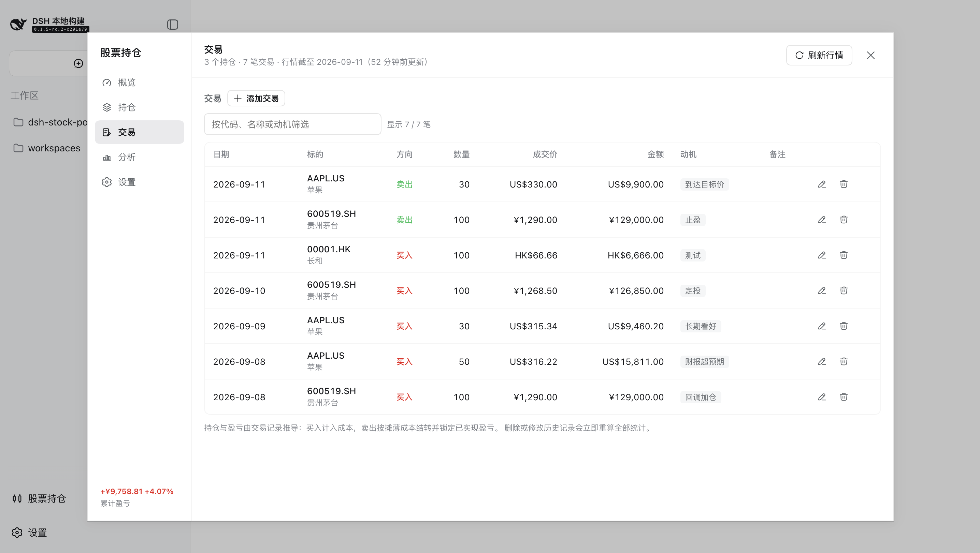This screenshot has height=553, width=980.
Task: Focus the code, name or motive filter field
Action: (x=292, y=124)
